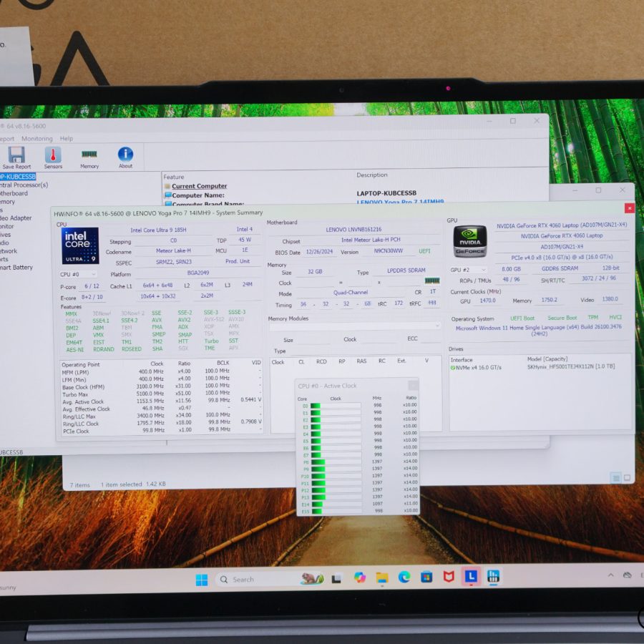The height and width of the screenshot is (644, 644).
Task: Click the UEFI Boot indicator
Action: tap(522, 318)
